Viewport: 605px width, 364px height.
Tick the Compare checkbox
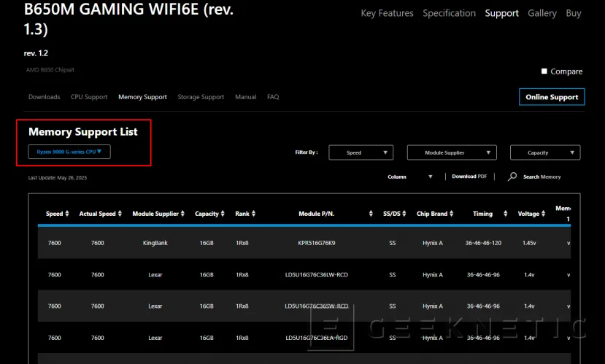coord(544,71)
